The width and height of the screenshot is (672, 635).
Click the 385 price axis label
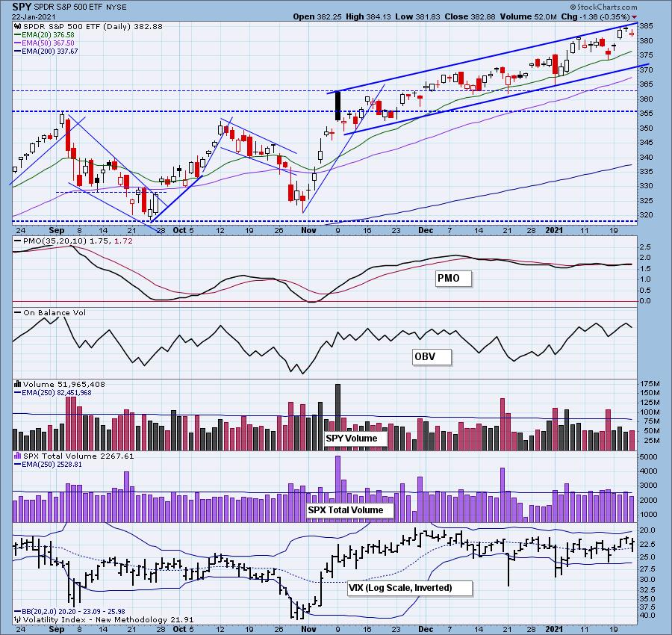(x=646, y=26)
